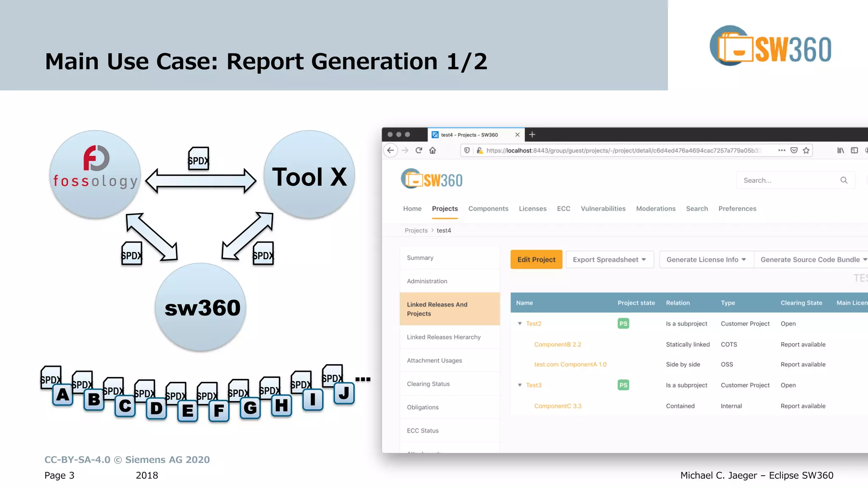Viewport: 868px width, 488px height.
Task: Open the ComponentC 3.3 release link
Action: [558, 406]
